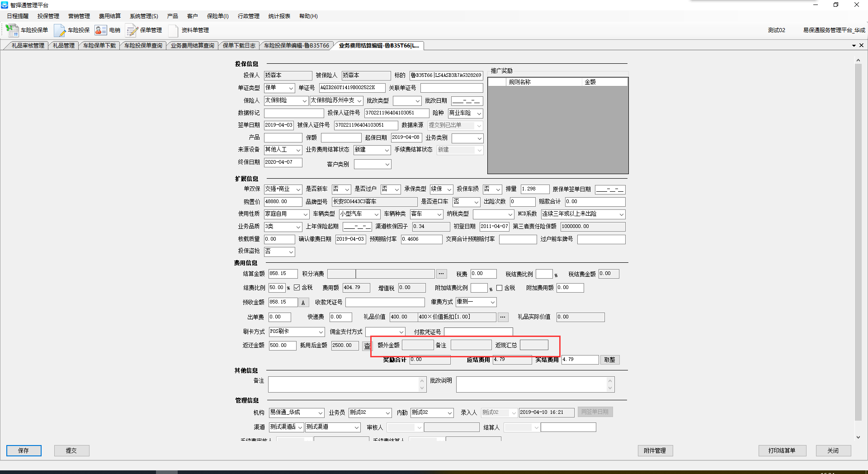Click the 保存 button

click(24, 450)
